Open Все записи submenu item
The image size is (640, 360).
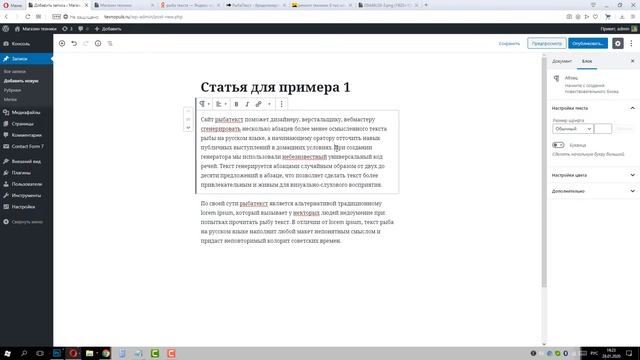(x=15, y=71)
